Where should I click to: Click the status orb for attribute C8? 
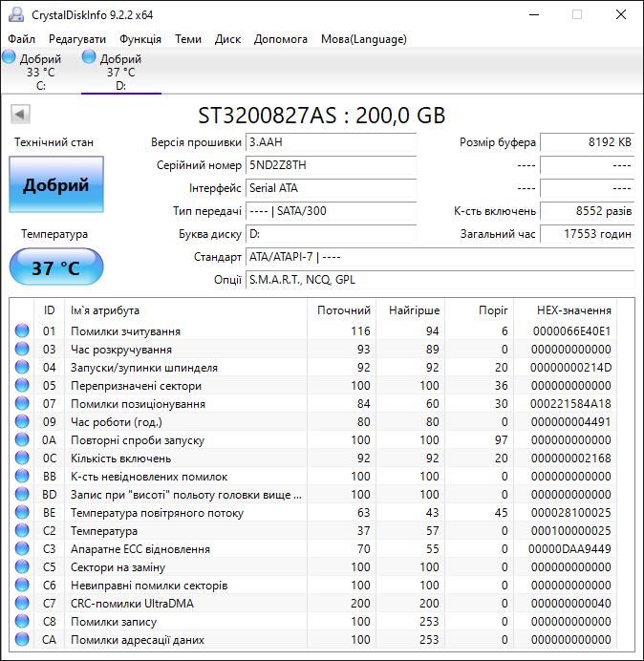[22, 622]
